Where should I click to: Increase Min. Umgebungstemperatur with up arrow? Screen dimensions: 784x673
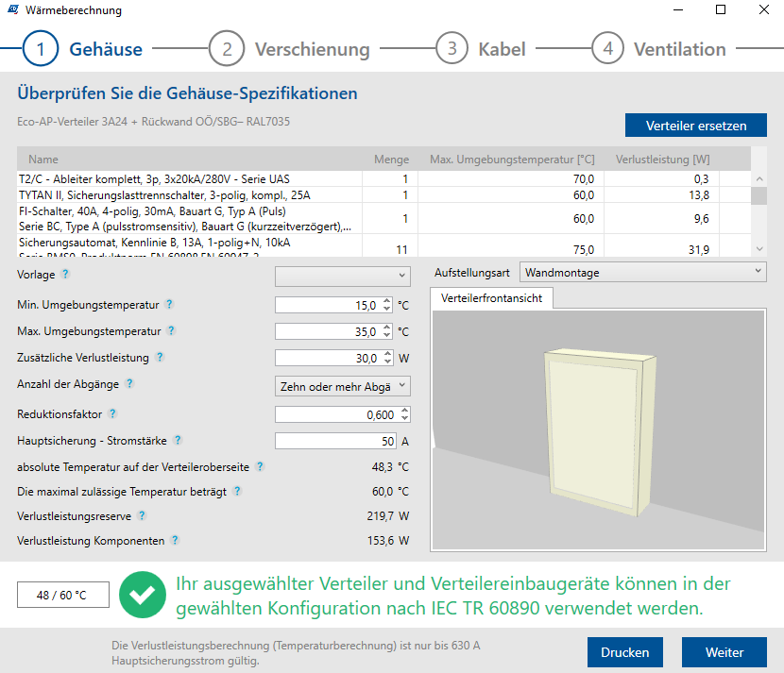pyautogui.click(x=387, y=301)
